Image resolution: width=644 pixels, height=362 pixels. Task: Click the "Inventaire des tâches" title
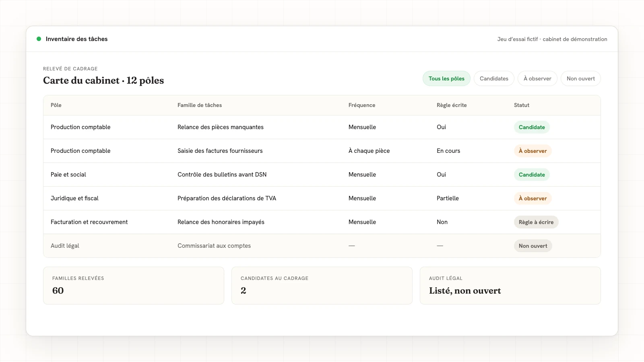pos(76,39)
